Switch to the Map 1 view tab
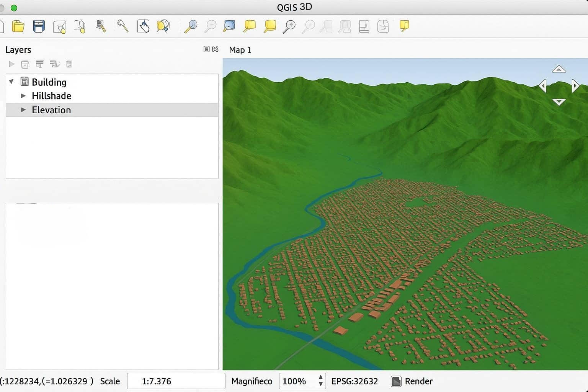 coord(240,50)
